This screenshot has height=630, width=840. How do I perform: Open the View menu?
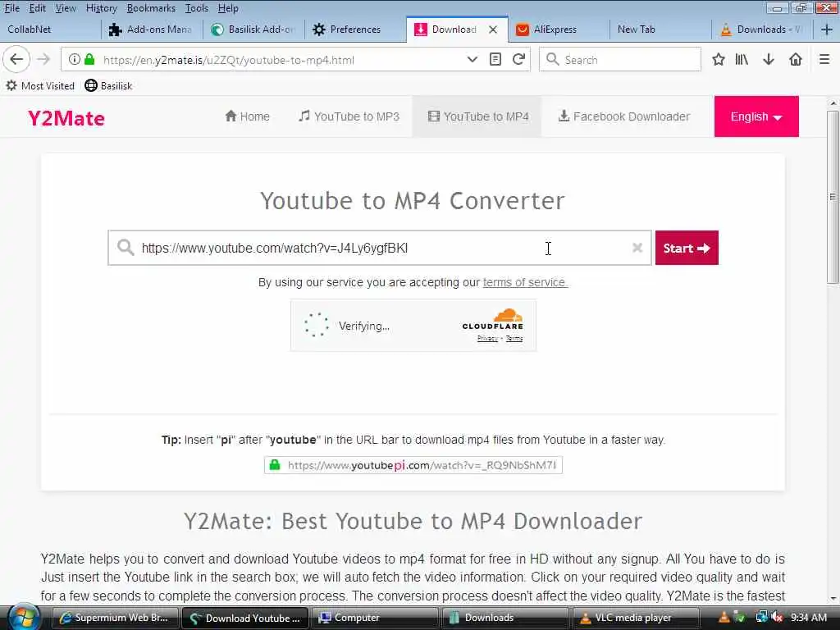(x=66, y=8)
